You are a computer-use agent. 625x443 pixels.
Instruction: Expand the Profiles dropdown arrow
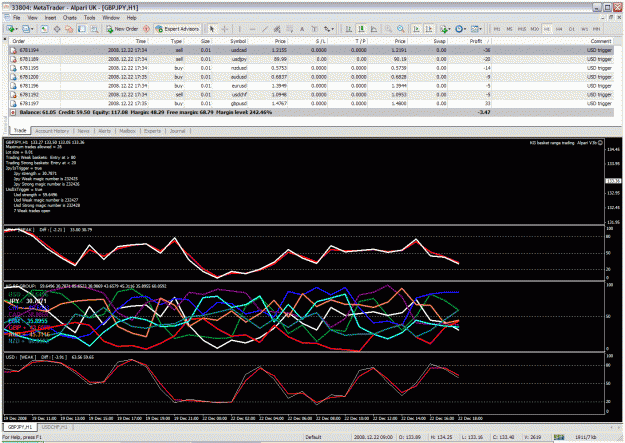coord(32,29)
